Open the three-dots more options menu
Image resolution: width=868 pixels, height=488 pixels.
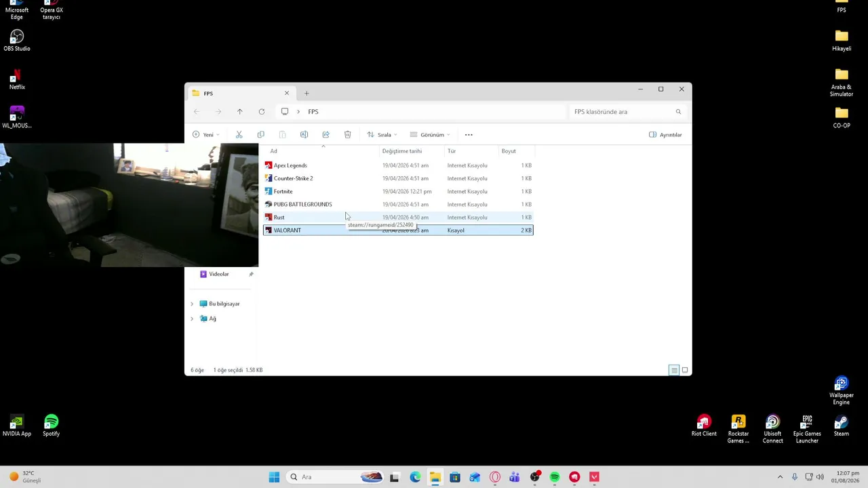[469, 135]
